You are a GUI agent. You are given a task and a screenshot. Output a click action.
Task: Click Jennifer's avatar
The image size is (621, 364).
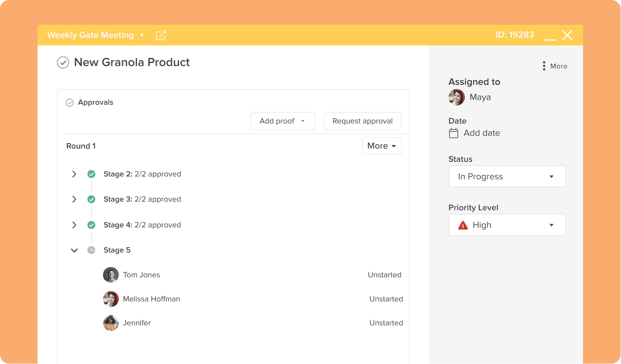click(x=111, y=323)
